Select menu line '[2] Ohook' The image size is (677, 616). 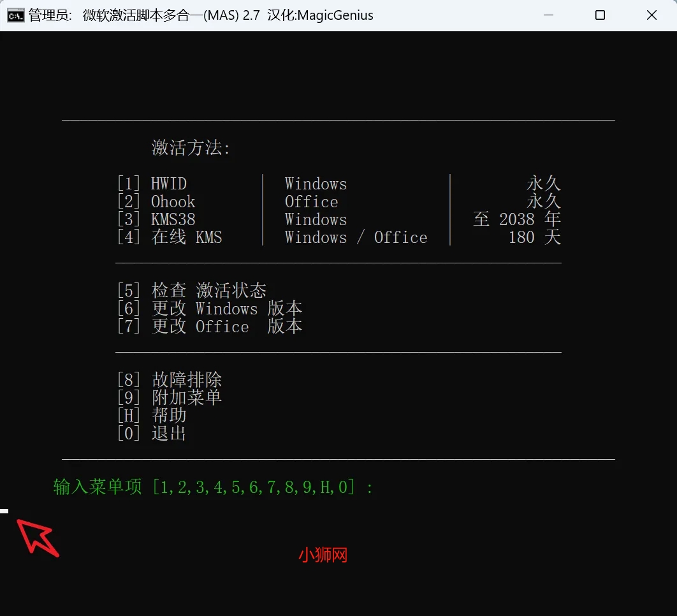pyautogui.click(x=156, y=202)
